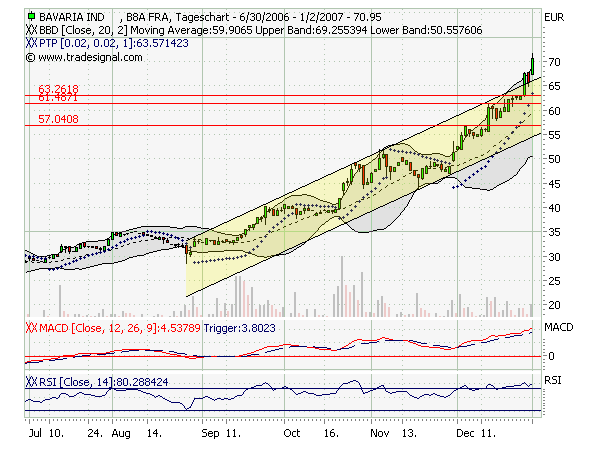The image size is (600, 450).
Task: Click the Dec 11 date marker on the time axis
Action: click(x=470, y=437)
